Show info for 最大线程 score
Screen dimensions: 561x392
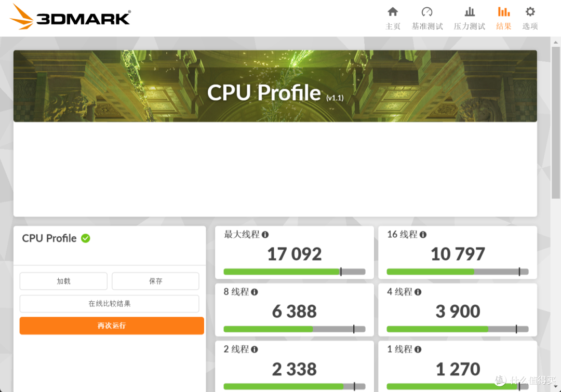[x=265, y=235]
